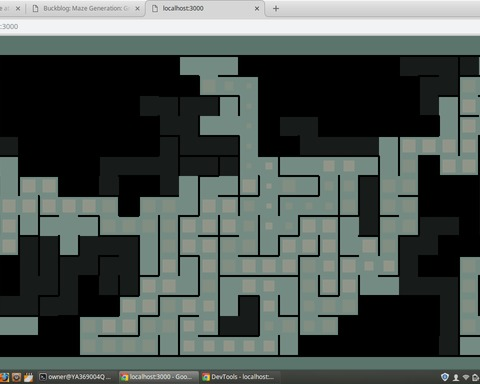
Task: Click the address bar showing :3000
Action: [x=240, y=27]
